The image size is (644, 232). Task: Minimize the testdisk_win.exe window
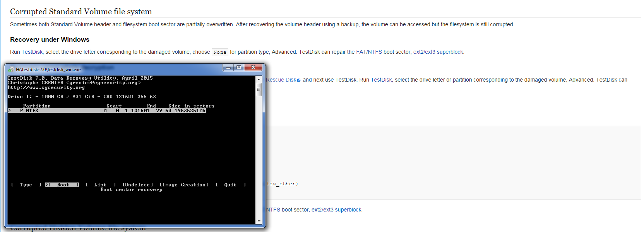click(x=228, y=67)
